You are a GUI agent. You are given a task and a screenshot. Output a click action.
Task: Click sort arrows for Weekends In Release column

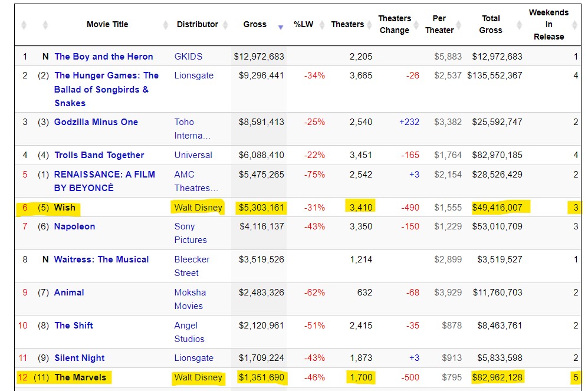point(574,25)
